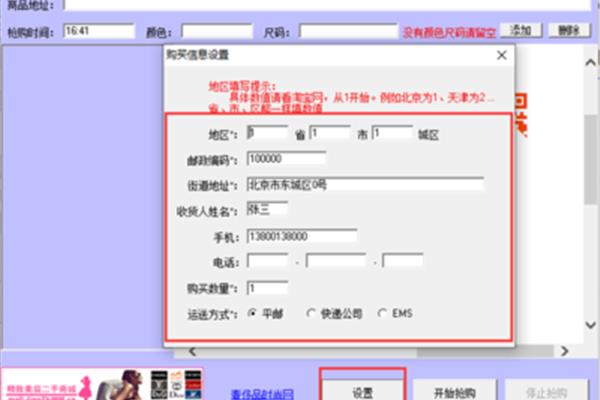Click the horizontal scrollbar left arrow
The height and width of the screenshot is (400, 600).
pyautogui.click(x=192, y=351)
